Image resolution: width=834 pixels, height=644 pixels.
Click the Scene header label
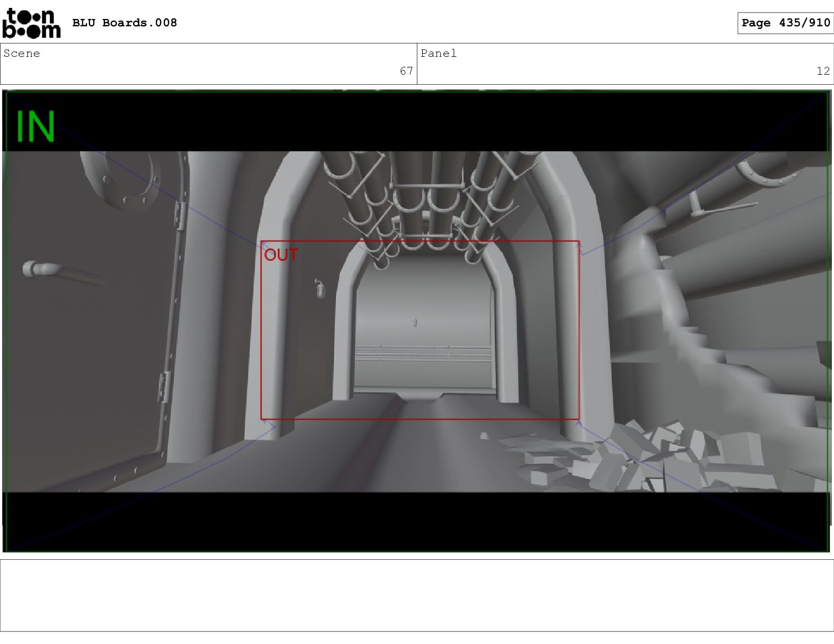pos(22,53)
